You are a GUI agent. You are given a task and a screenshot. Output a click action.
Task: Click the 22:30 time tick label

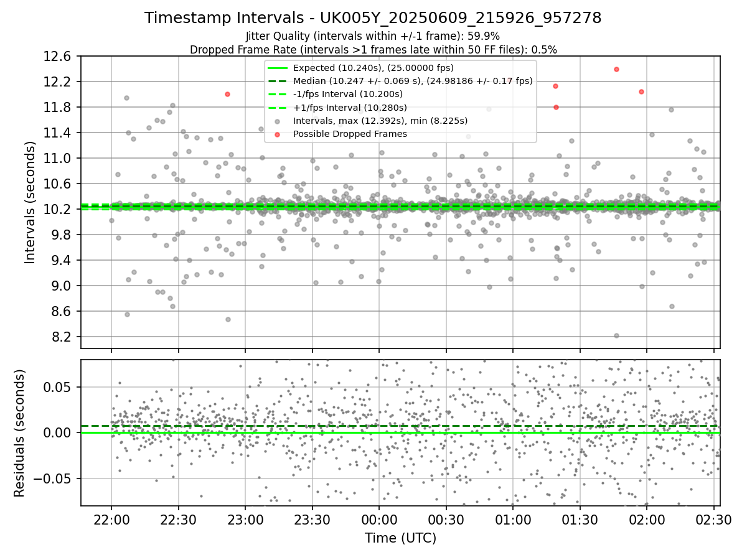coord(179,520)
